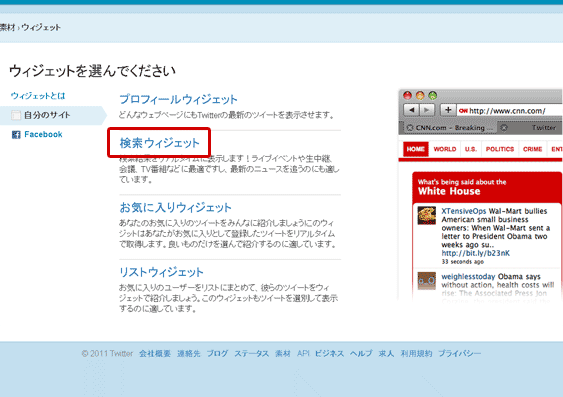Click the Facebook logo icon
The height and width of the screenshot is (397, 563).
tap(16, 135)
